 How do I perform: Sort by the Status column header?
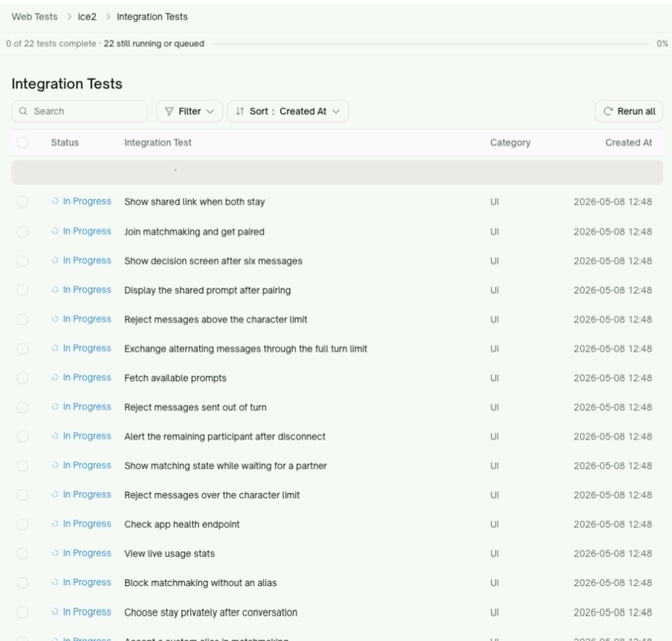65,142
